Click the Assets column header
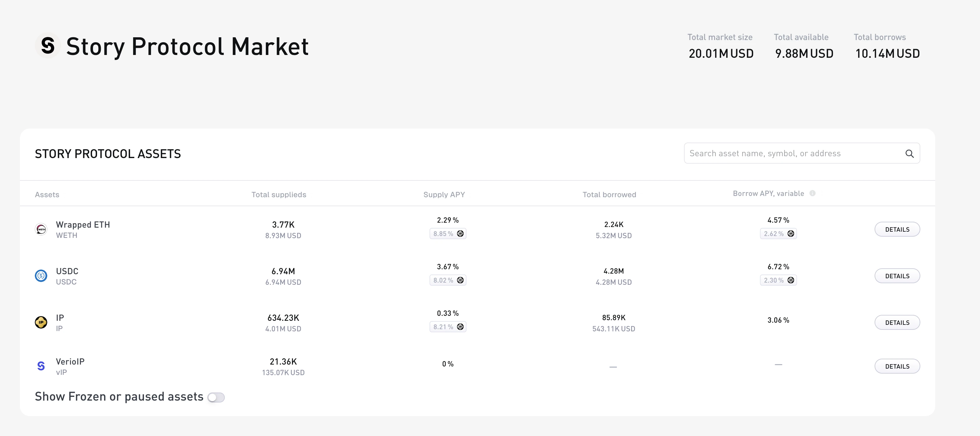Viewport: 980px width, 436px height. point(47,195)
